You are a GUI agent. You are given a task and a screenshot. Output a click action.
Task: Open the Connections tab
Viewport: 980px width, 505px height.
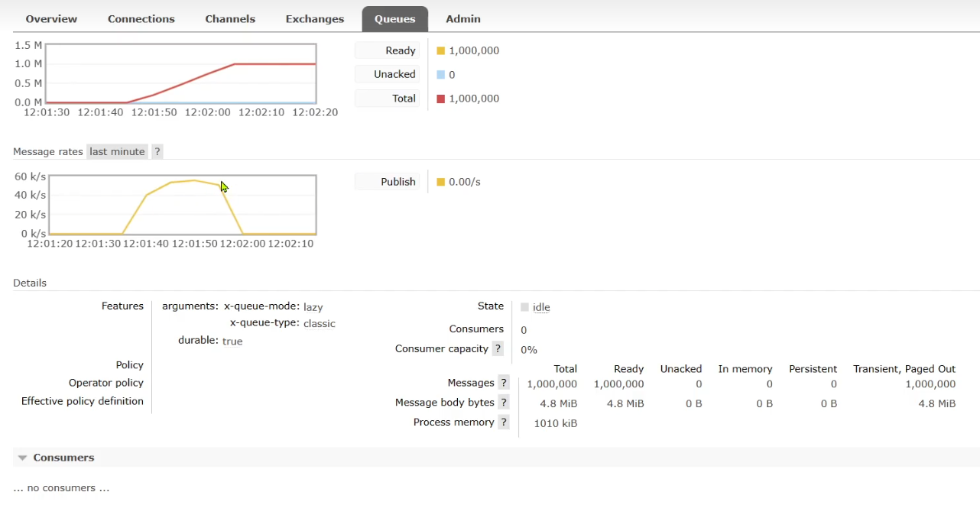(x=141, y=19)
